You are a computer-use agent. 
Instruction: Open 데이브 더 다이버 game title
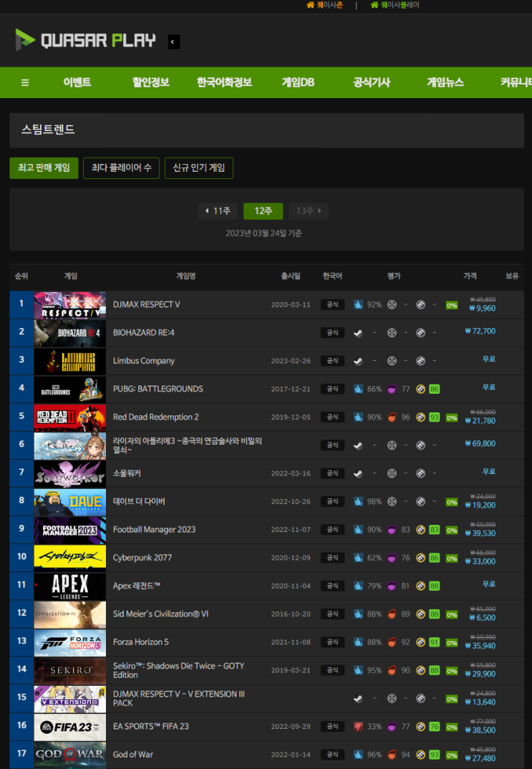coord(139,502)
